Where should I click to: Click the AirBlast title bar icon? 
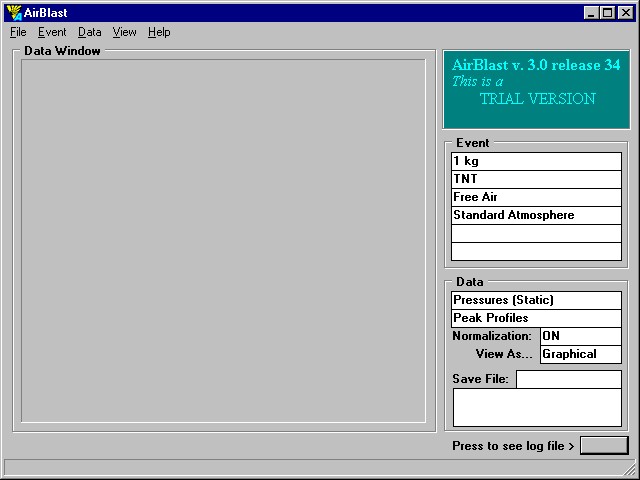pyautogui.click(x=14, y=13)
